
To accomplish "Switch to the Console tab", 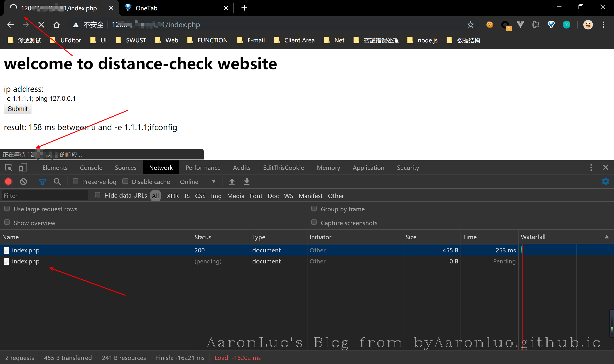I will [x=91, y=168].
